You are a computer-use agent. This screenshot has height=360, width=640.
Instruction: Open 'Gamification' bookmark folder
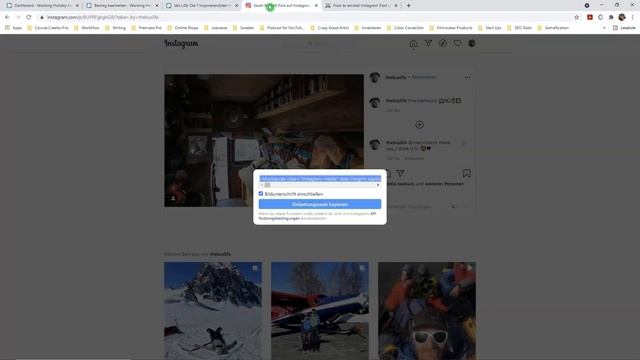(x=553, y=28)
